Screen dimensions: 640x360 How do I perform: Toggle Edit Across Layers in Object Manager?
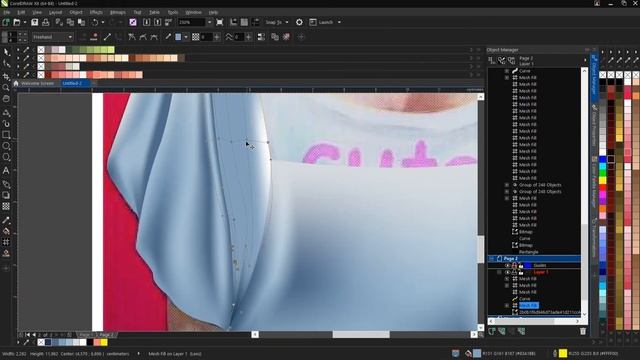tap(502, 61)
